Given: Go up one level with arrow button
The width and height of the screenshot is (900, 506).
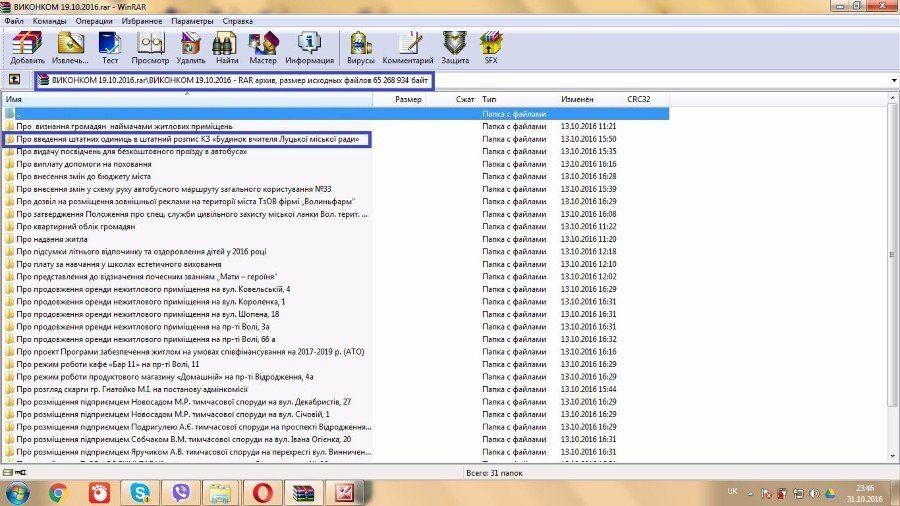Looking at the screenshot, I should (14, 80).
